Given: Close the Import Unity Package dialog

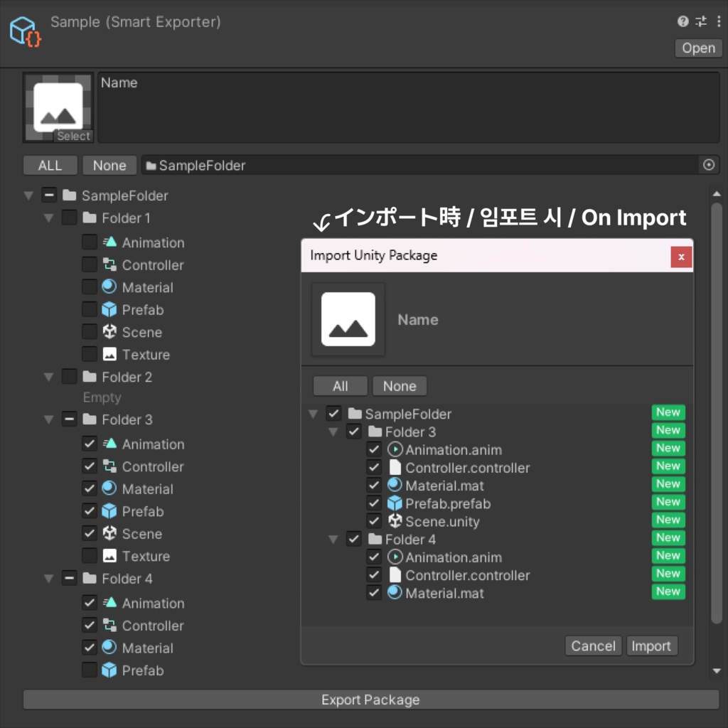Looking at the screenshot, I should coord(681,257).
